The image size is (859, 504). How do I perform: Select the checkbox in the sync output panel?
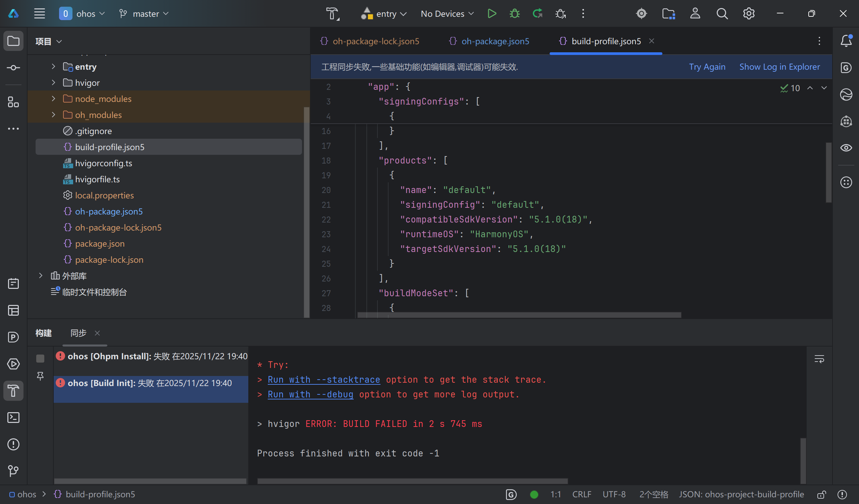(40, 358)
